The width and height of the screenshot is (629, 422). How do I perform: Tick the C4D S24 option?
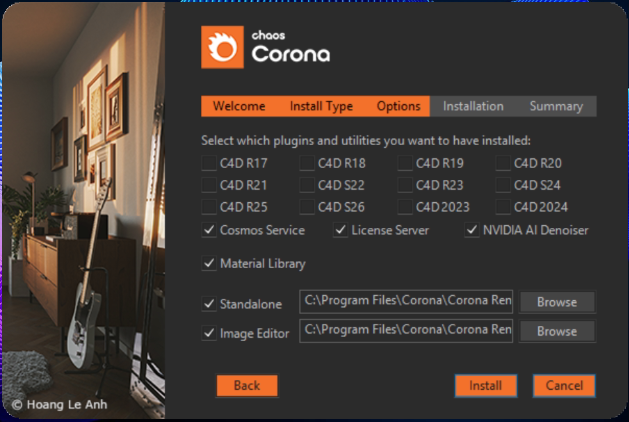point(503,185)
